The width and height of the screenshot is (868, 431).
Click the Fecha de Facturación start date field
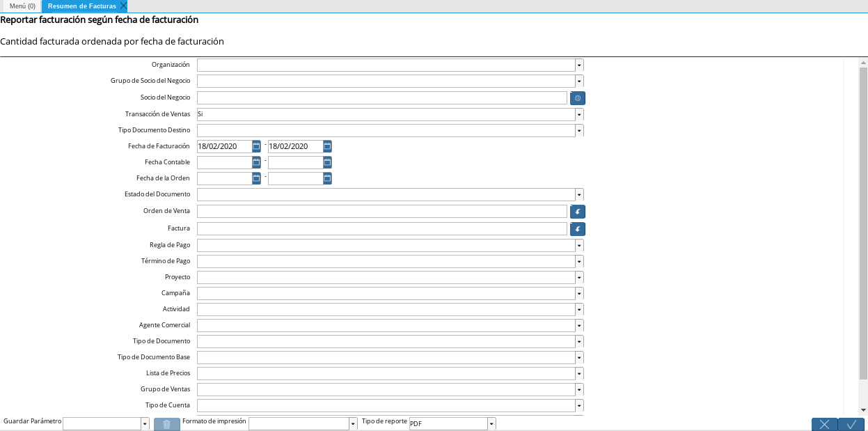tap(224, 146)
